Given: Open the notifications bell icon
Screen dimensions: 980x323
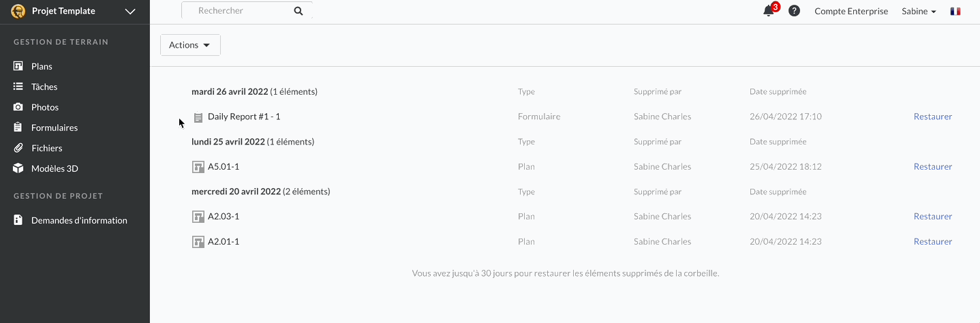Looking at the screenshot, I should [x=769, y=11].
